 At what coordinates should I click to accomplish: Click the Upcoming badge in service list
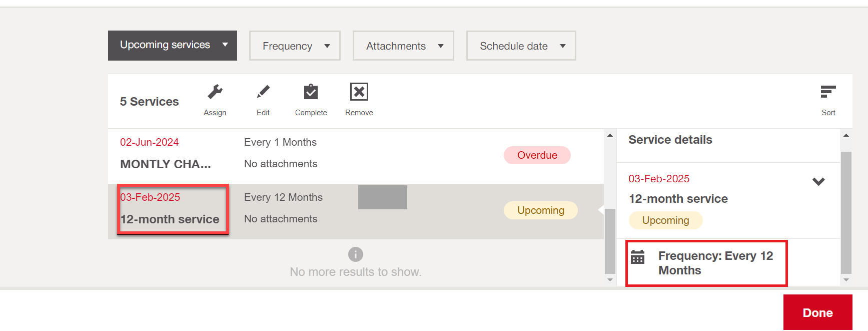(541, 210)
